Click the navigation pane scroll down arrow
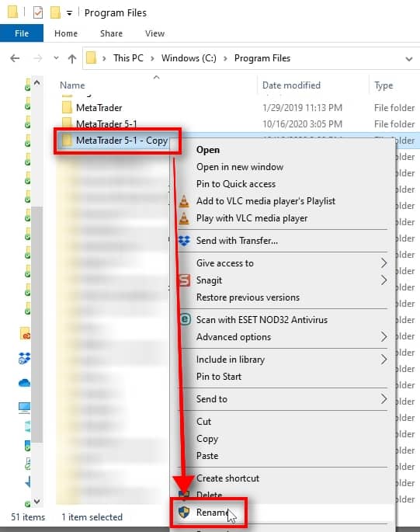The width and height of the screenshot is (420, 532). [x=37, y=501]
